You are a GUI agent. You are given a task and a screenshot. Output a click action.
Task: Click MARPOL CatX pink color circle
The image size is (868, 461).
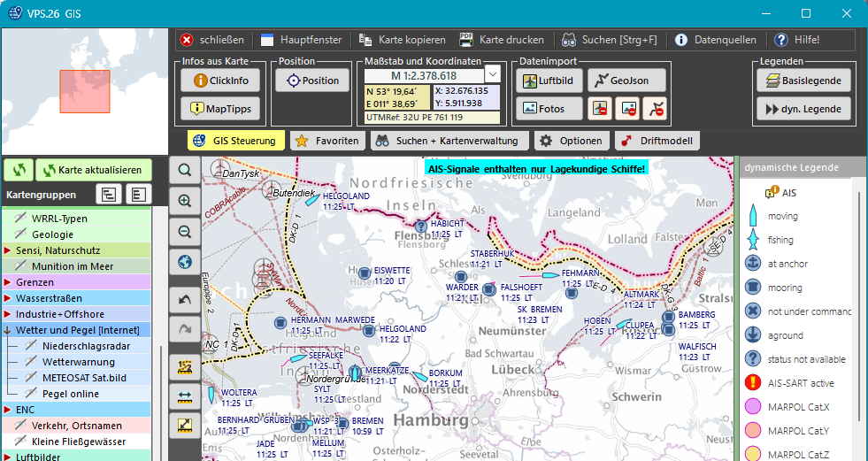pos(753,407)
